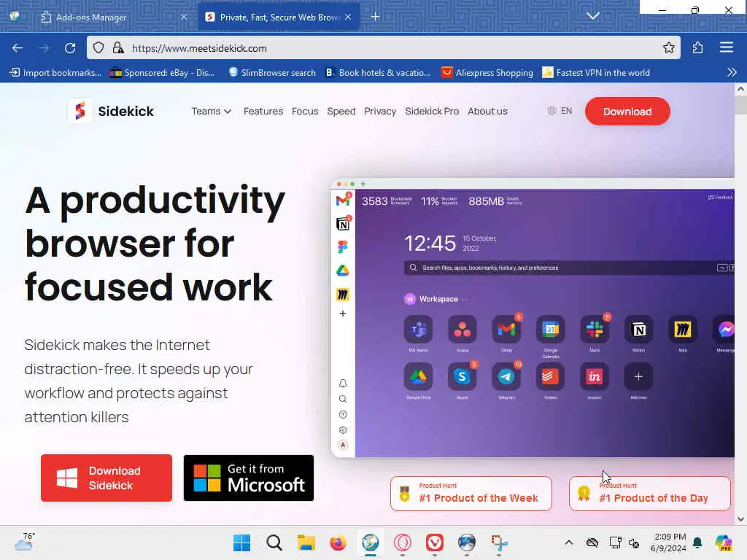Open the weather widget showing 76°
The width and height of the screenshot is (747, 560).
click(x=24, y=542)
